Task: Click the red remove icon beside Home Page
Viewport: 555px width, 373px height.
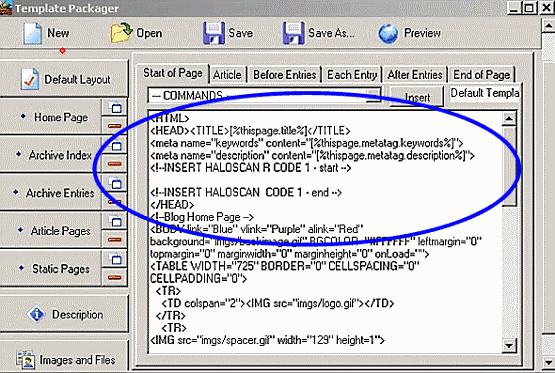Action: [x=115, y=126]
